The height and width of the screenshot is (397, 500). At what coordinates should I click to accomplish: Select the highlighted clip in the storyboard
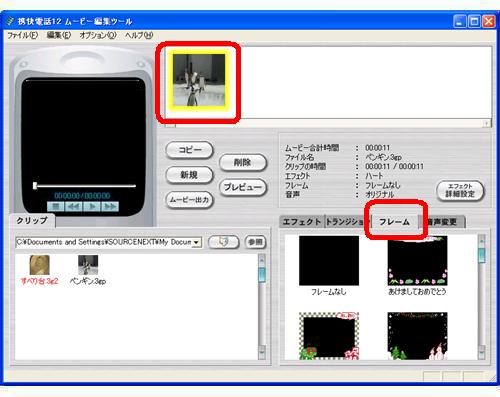coord(199,80)
